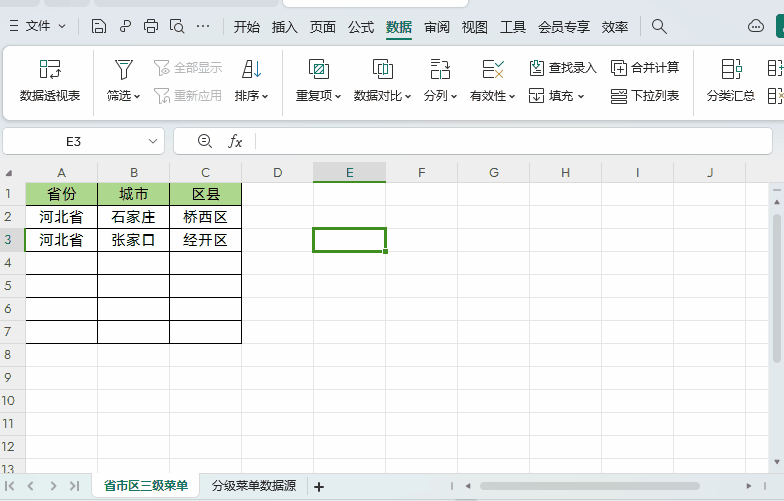
Task: Open the Print Preview icon
Action: pos(176,26)
